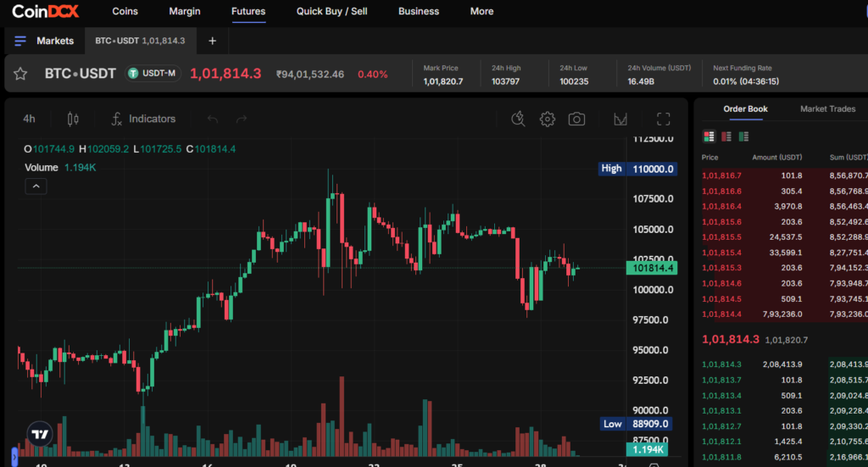Open the 4h timeframe selector
Image resolution: width=868 pixels, height=467 pixels.
click(30, 119)
